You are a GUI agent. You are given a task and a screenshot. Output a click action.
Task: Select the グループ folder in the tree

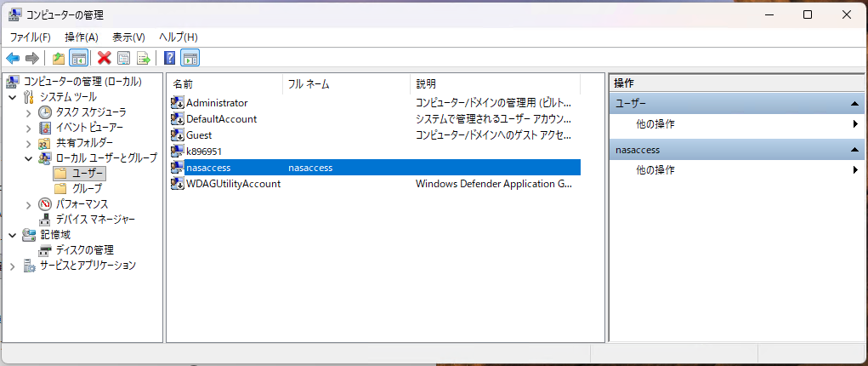click(87, 189)
